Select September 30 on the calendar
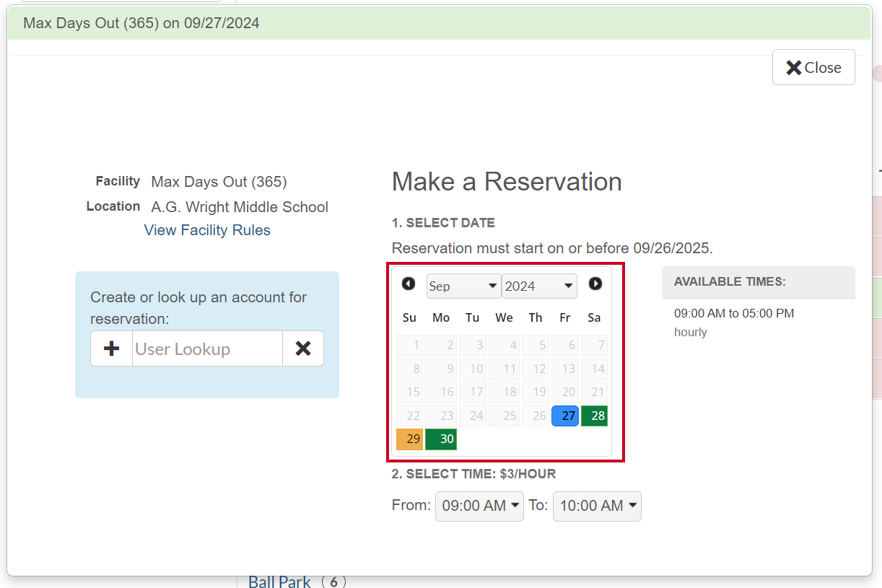 [x=441, y=439]
